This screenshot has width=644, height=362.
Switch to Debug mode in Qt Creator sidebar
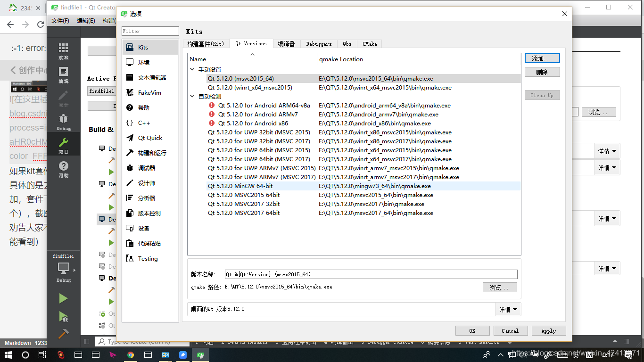click(x=63, y=122)
